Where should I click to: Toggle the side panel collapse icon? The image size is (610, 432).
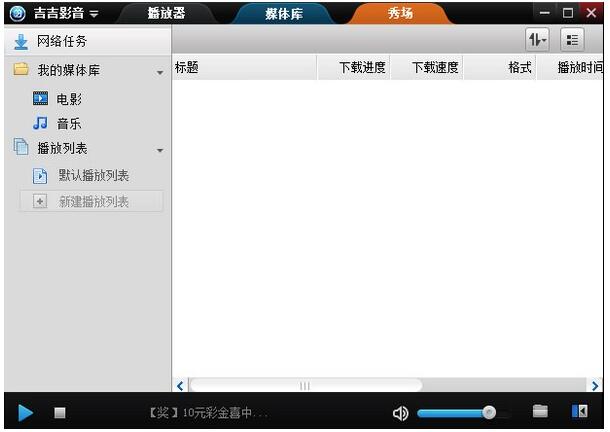coord(580,411)
